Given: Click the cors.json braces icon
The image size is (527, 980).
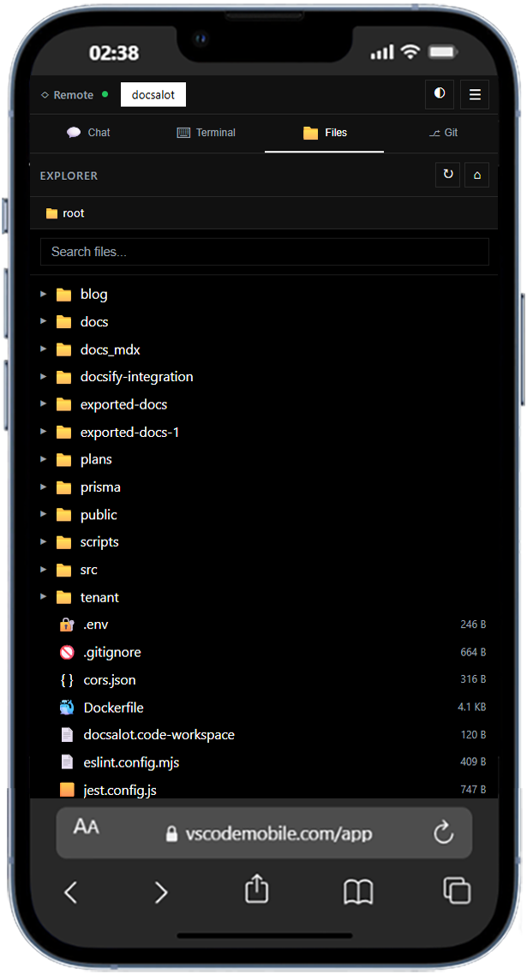Looking at the screenshot, I should coord(67,680).
